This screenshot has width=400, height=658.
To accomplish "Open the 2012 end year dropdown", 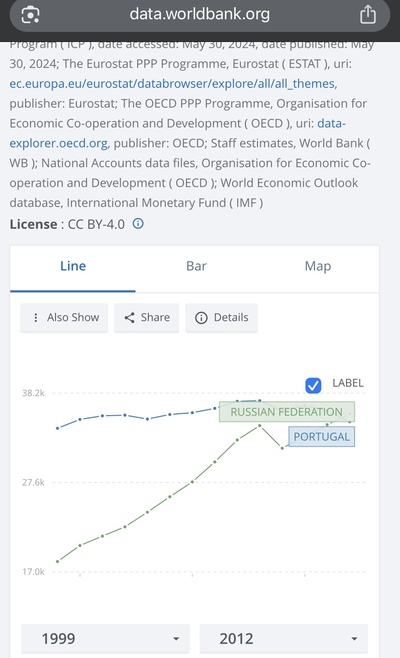I will point(284,638).
